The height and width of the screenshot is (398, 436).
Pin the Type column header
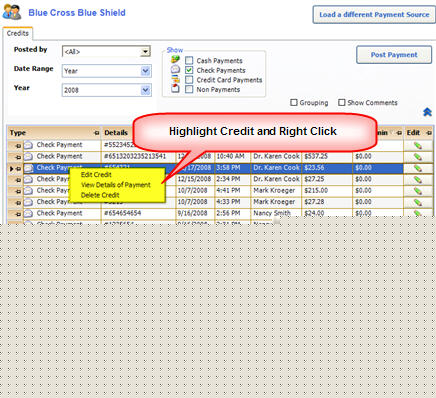click(x=97, y=133)
